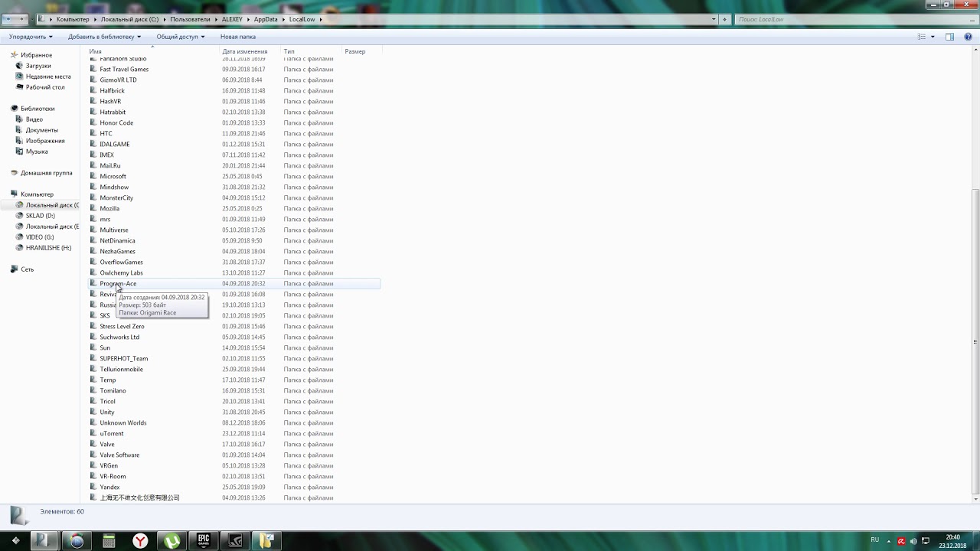Open Общий доступ dropdown

tap(180, 37)
